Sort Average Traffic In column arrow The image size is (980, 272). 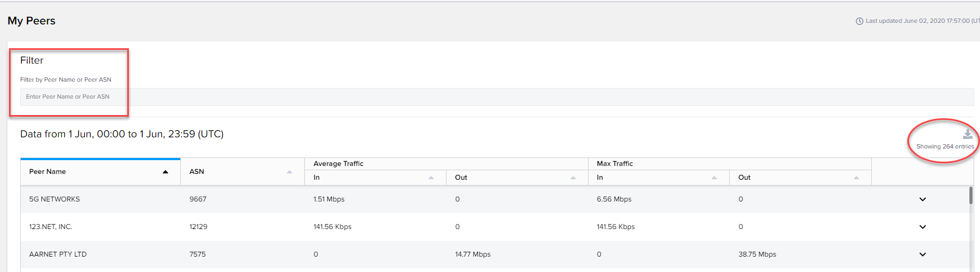431,178
